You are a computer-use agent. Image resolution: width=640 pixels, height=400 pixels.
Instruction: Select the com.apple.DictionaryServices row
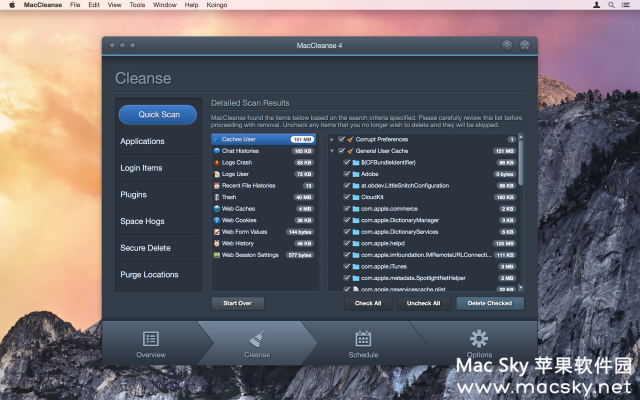pos(423,232)
